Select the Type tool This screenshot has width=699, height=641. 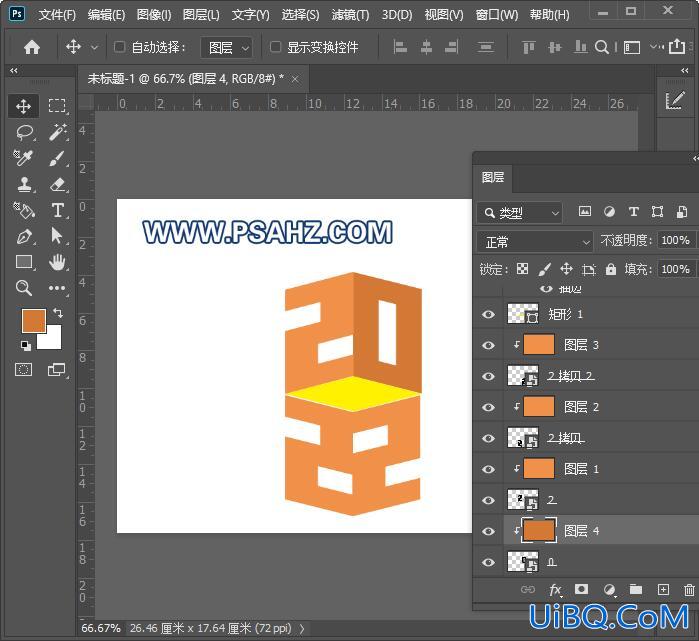tap(57, 210)
